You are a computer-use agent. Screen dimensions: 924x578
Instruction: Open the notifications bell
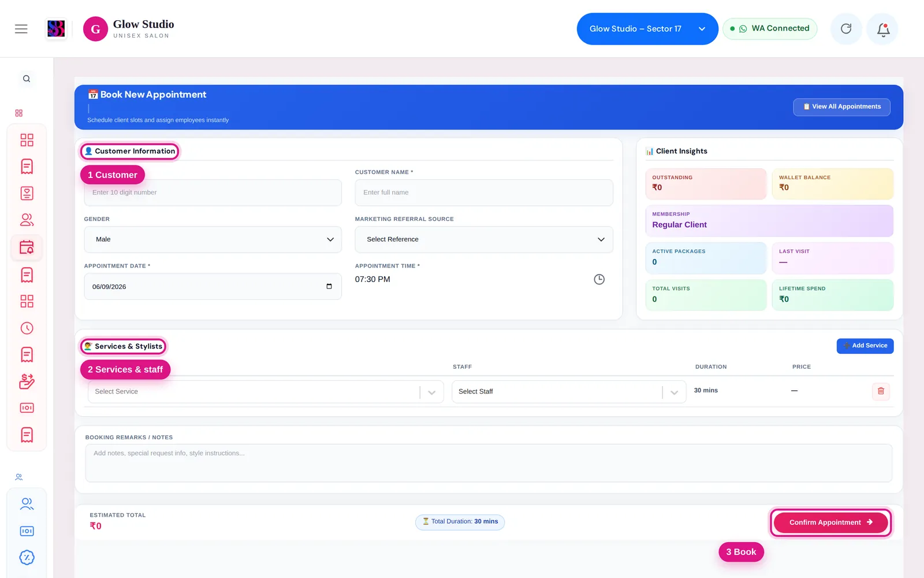point(882,29)
